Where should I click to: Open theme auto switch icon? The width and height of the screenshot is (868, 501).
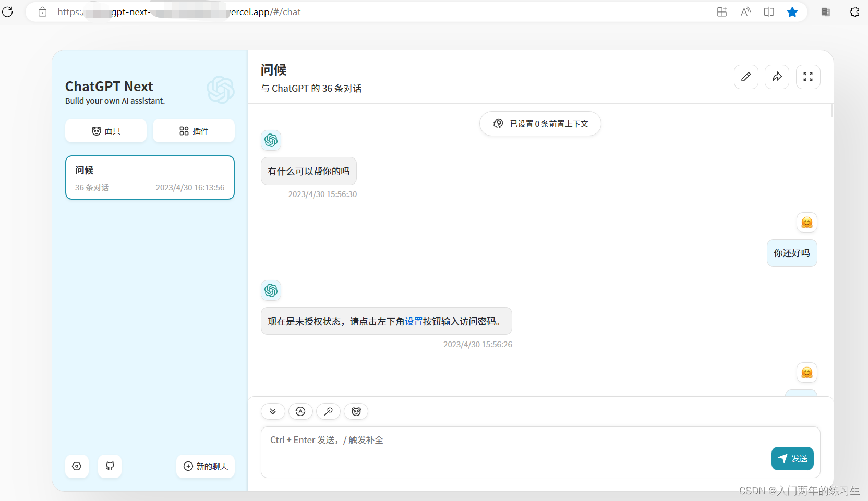pyautogui.click(x=300, y=411)
